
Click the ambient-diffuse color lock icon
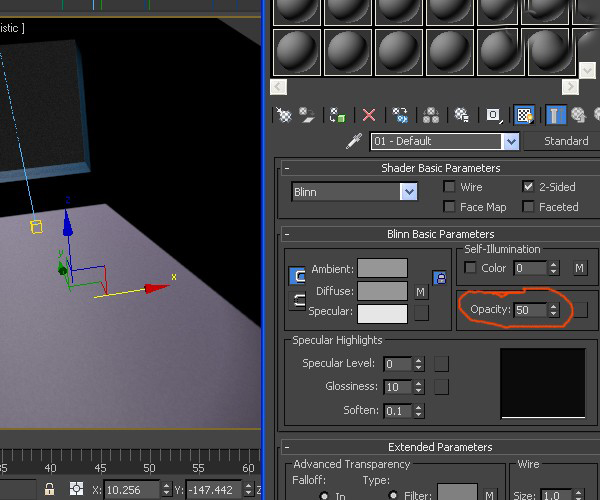point(439,277)
